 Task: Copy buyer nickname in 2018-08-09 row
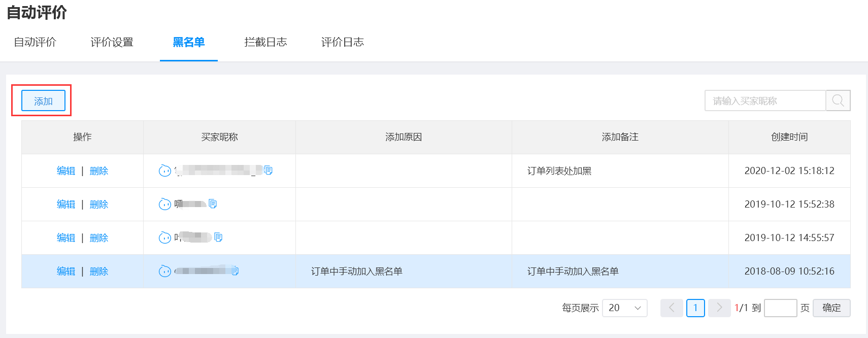tap(235, 271)
